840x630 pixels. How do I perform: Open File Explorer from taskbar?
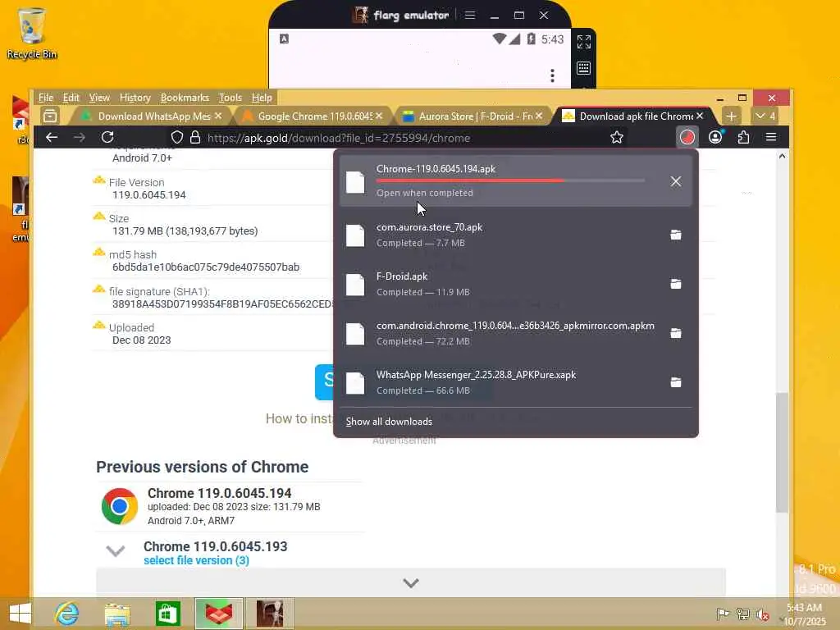(x=116, y=614)
